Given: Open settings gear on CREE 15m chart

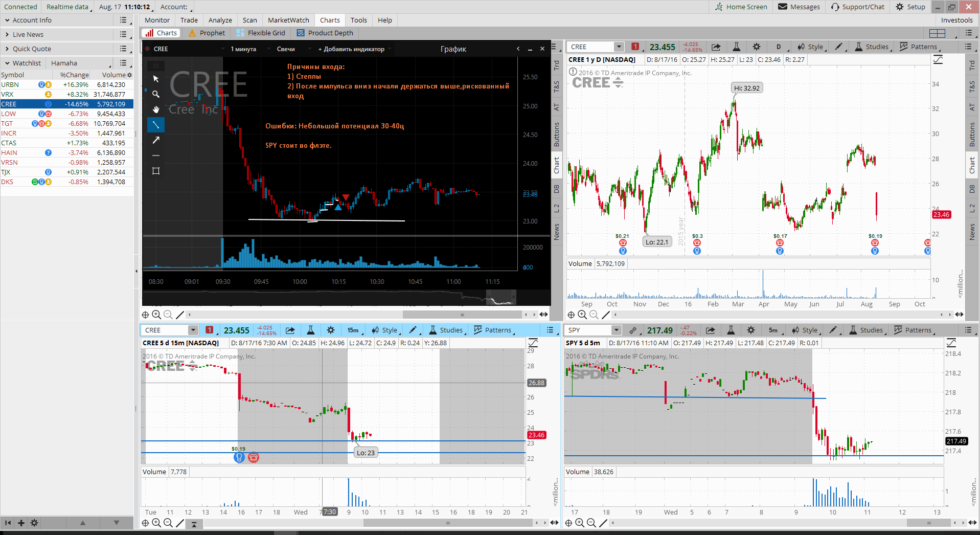Looking at the screenshot, I should (x=331, y=330).
